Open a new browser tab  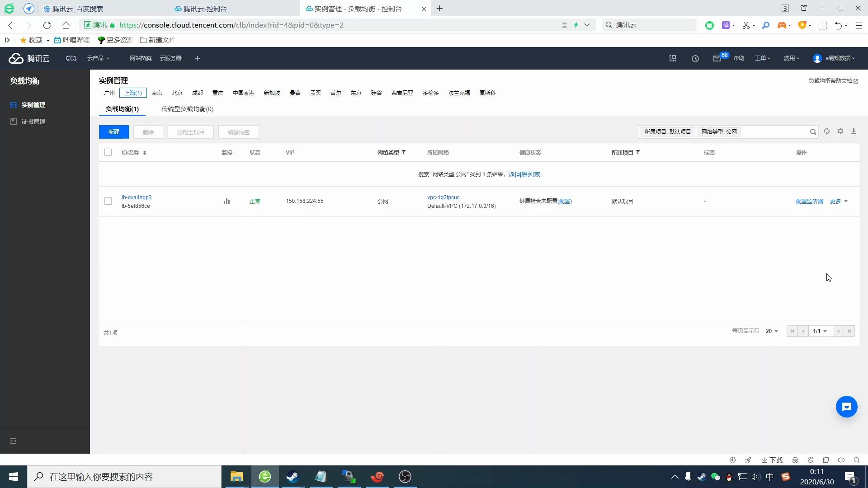click(439, 9)
